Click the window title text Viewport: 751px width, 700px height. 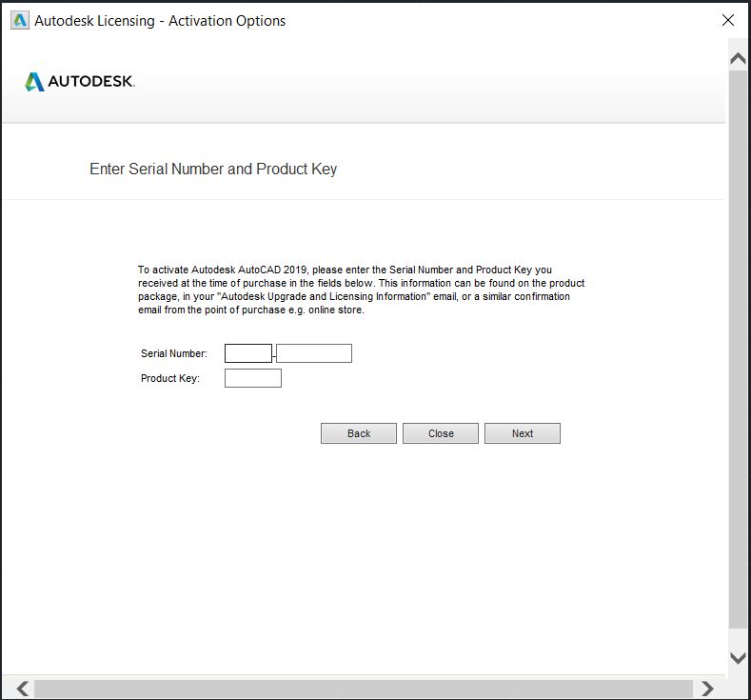point(160,20)
